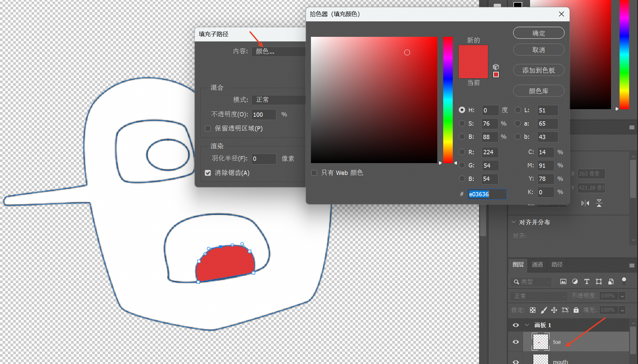This screenshot has height=364, width=638.
Task: Switch to the 通道 tab
Action: pos(537,264)
